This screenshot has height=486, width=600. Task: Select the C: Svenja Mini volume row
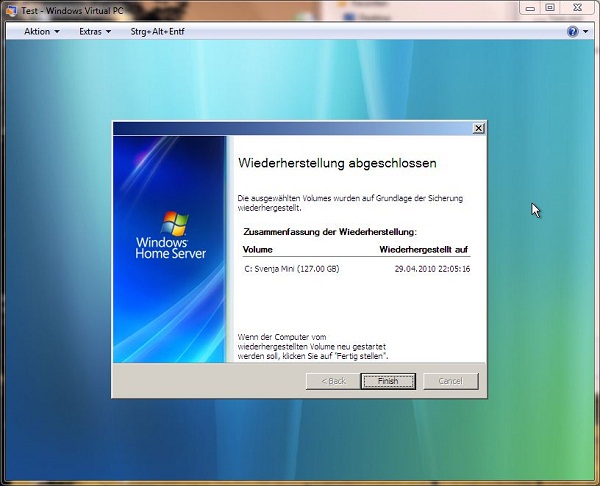coord(356,269)
